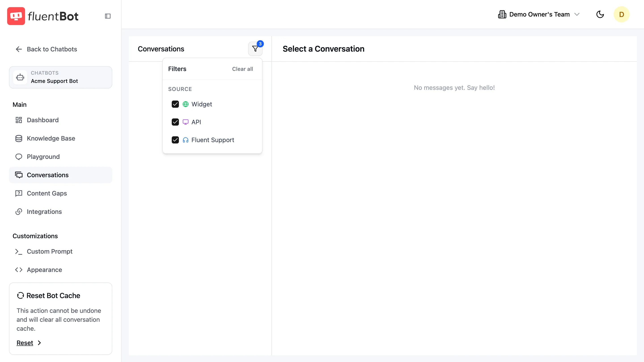Click the API monitor icon

tap(186, 122)
